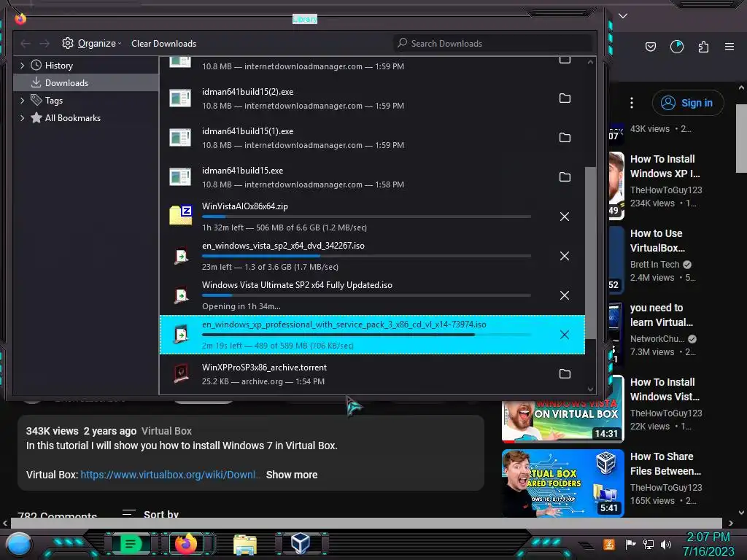Click the volume icon in system tray
Screen dimensions: 747x560
pyautogui.click(x=666, y=544)
